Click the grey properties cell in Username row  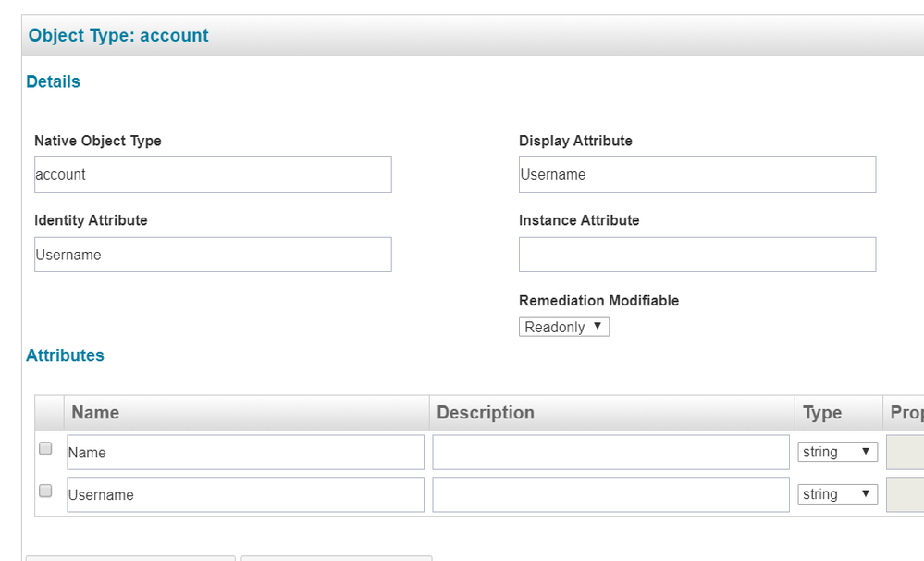[x=905, y=495]
